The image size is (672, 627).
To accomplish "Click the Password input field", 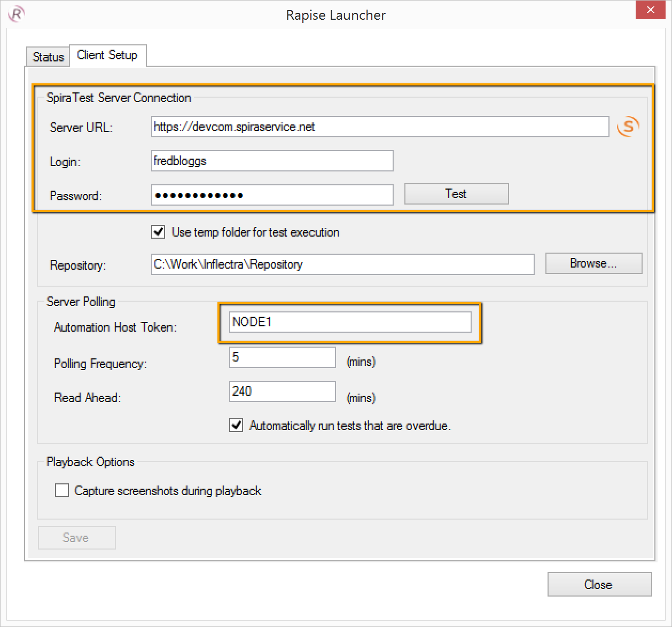I will coord(272,195).
